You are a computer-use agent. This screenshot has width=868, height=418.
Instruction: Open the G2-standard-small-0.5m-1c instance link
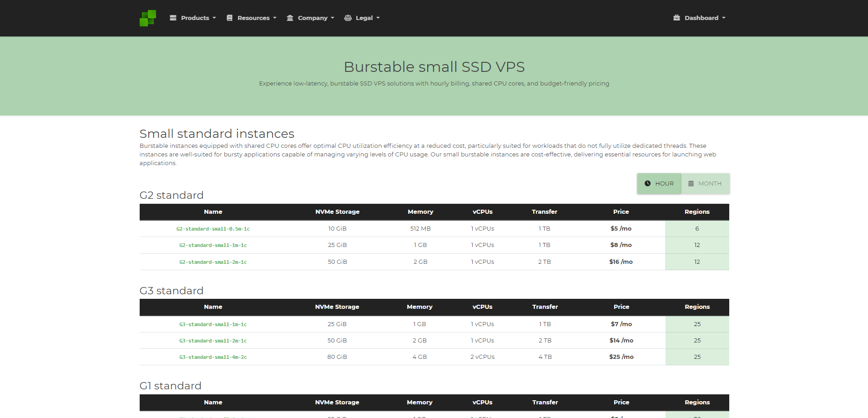tap(213, 229)
